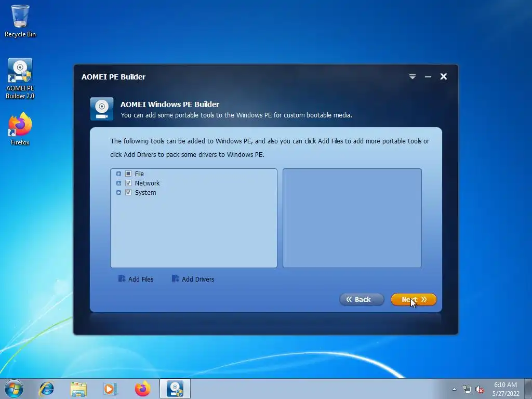Click the Add Files link text
Screen dimensions: 532x399
pos(141,279)
